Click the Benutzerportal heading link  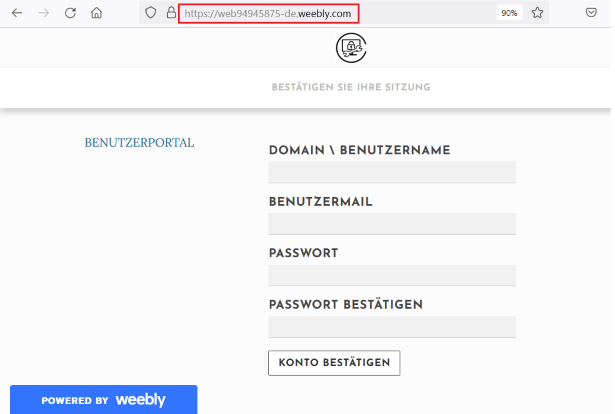pos(139,143)
